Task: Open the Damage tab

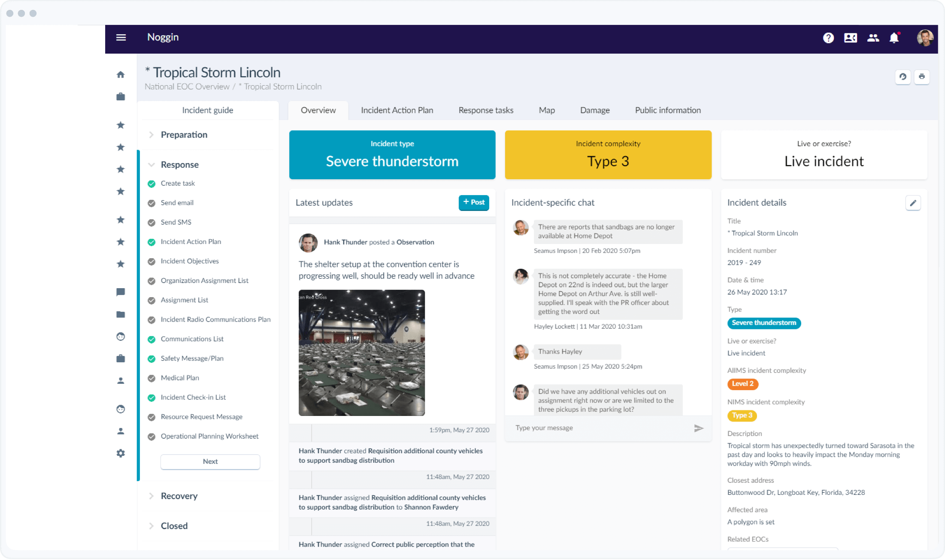Action: pos(595,110)
